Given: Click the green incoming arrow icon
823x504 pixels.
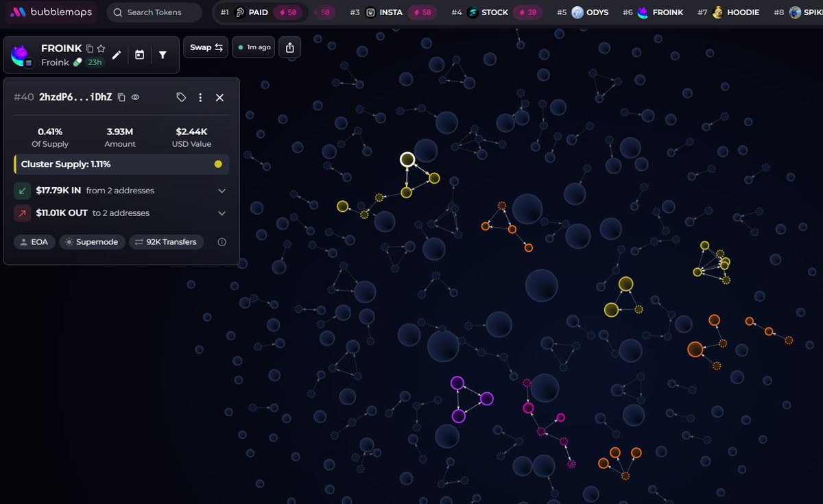Looking at the screenshot, I should click(22, 191).
